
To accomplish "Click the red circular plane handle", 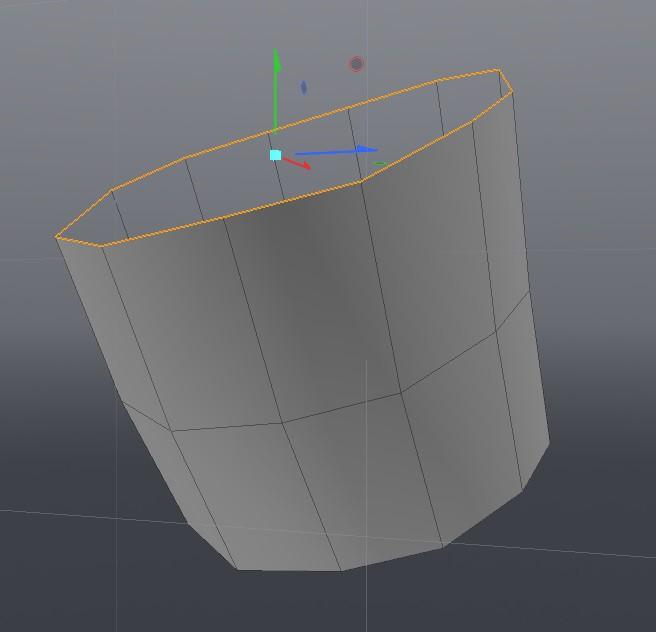I will 356,64.
